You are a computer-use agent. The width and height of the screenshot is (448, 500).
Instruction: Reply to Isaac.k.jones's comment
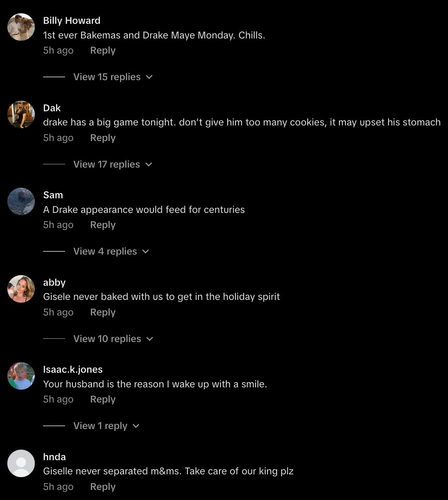[103, 399]
